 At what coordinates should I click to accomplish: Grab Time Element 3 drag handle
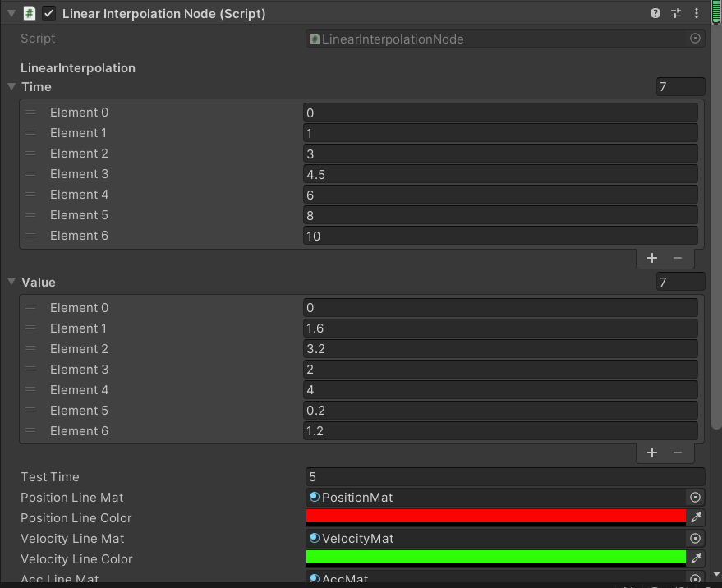point(30,174)
